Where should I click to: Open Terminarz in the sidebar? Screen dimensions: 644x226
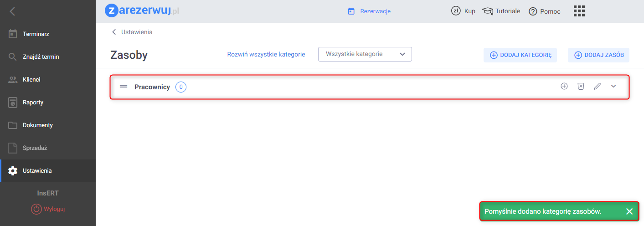click(36, 34)
